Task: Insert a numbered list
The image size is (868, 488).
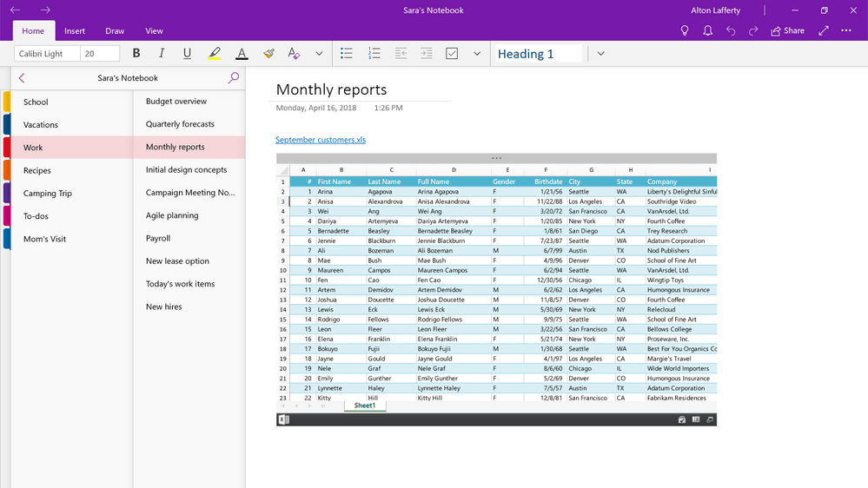Action: 374,53
